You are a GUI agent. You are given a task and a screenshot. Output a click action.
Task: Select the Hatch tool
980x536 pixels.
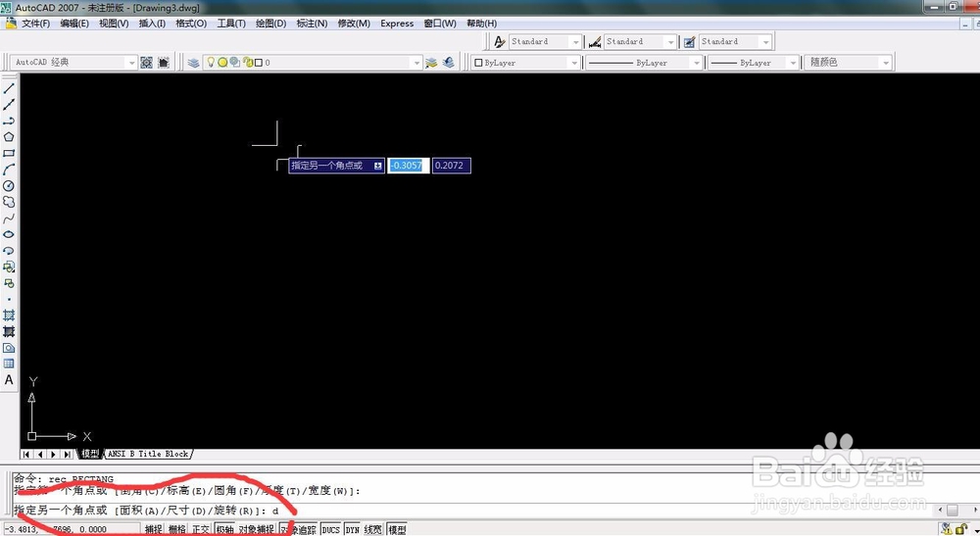click(x=9, y=316)
